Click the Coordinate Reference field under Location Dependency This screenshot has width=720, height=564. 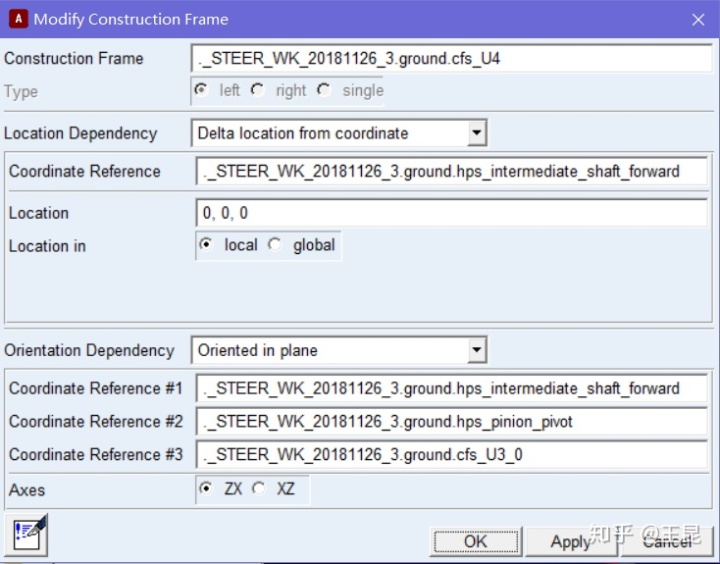point(451,171)
